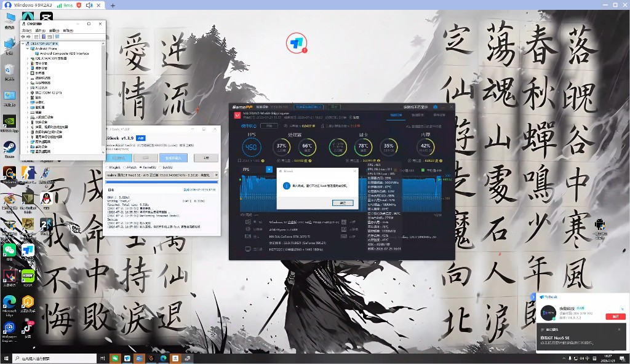Click the Device Manager vertical scrollbar
The width and height of the screenshot is (630, 364).
tap(103, 97)
